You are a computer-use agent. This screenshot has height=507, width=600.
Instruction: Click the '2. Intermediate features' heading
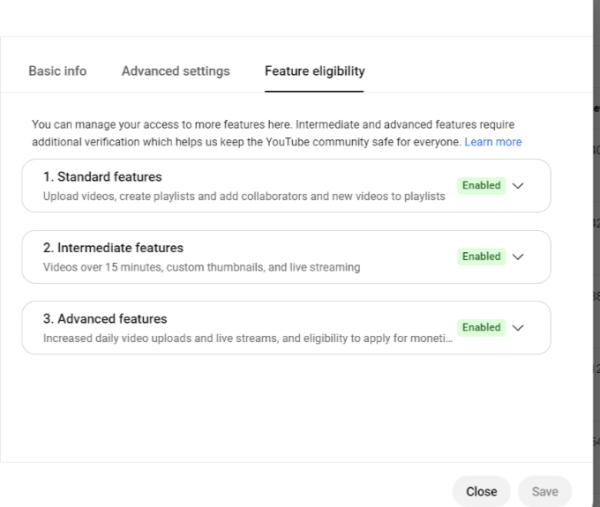(x=113, y=248)
